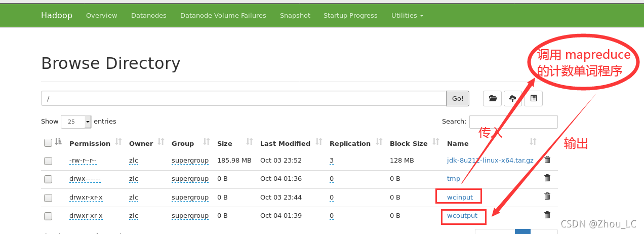Screen dimensions: 644x234
Task: Click the upload files cloud icon
Action: coord(513,99)
